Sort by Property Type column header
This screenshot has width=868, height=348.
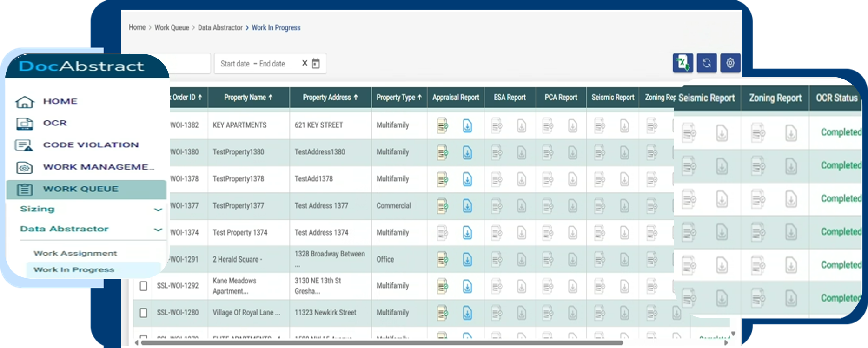(x=398, y=98)
